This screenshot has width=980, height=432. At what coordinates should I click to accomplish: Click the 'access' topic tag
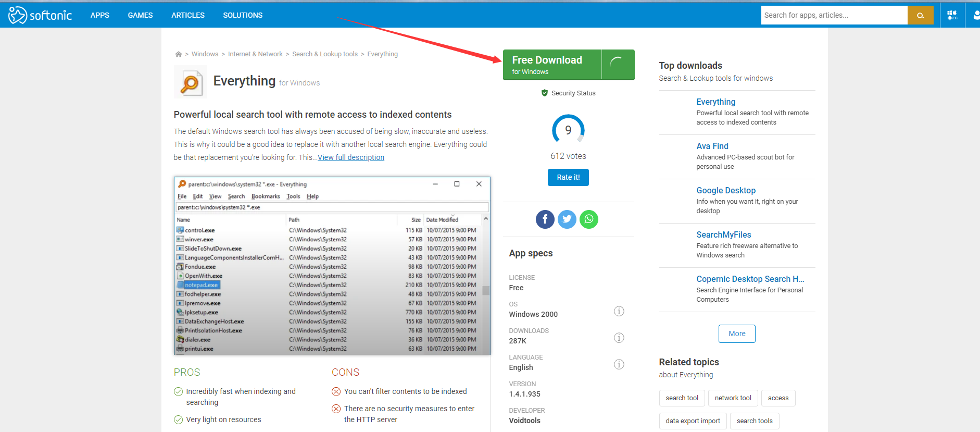click(778, 398)
